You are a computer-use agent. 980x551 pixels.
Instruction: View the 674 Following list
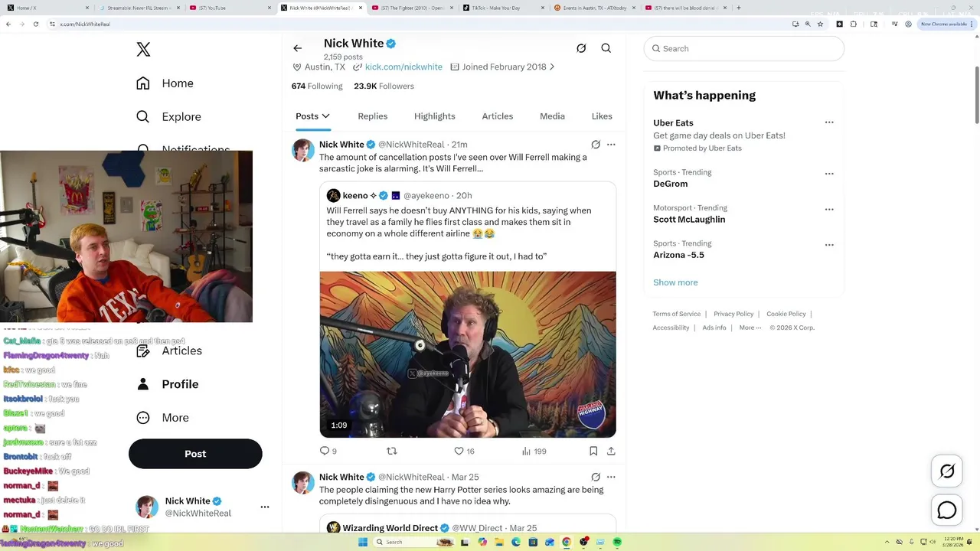click(317, 86)
